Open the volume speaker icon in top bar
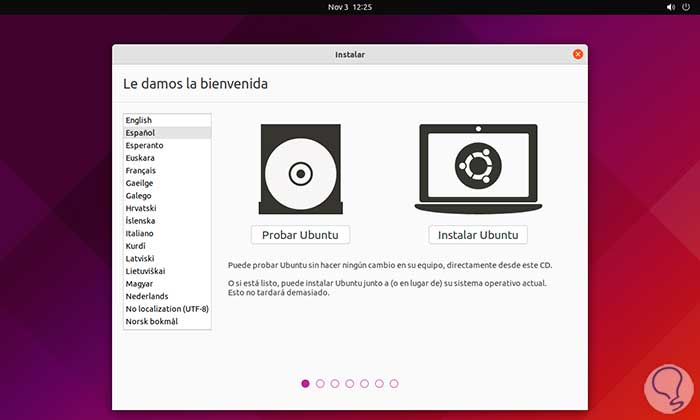Screen dimensions: 700x420 (671, 7)
